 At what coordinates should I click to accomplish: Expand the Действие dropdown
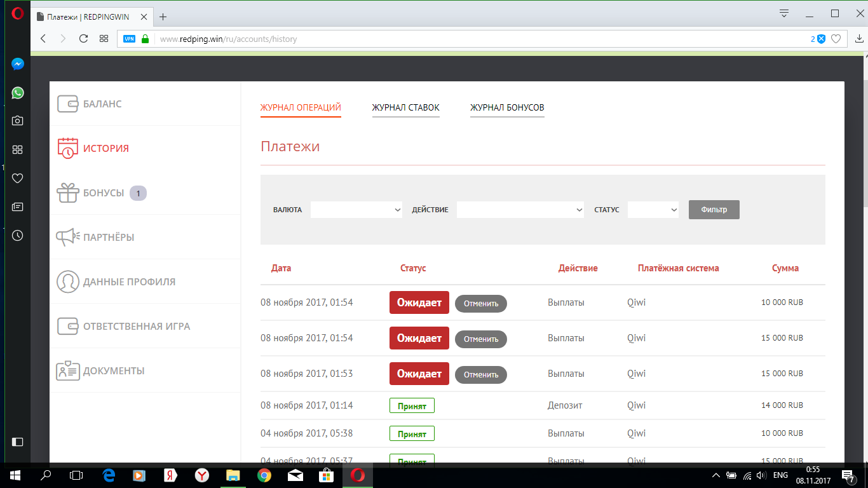520,210
